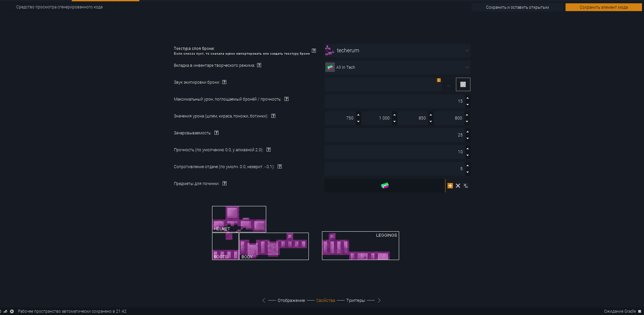
Task: Open help icon beside repair items label
Action: pyautogui.click(x=224, y=183)
